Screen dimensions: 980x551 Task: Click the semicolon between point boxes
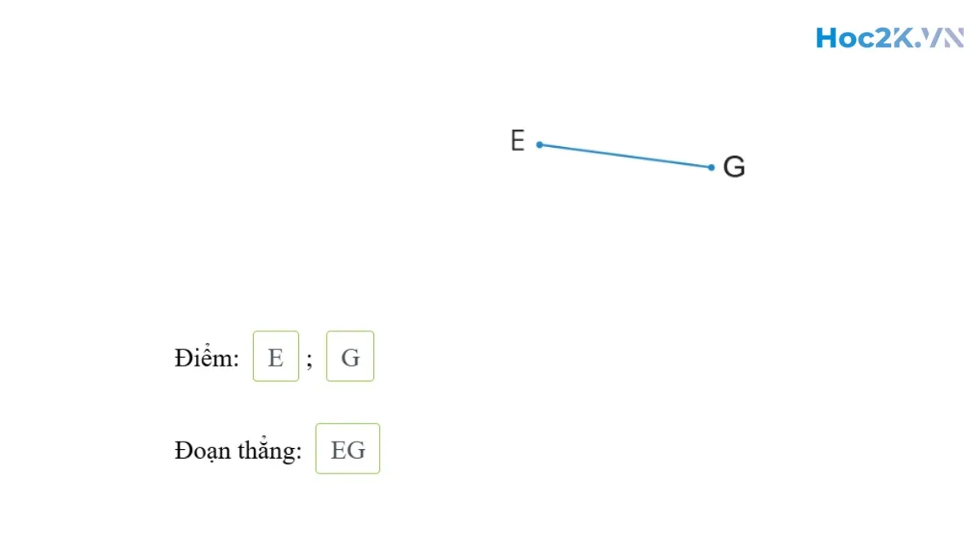[x=310, y=359]
